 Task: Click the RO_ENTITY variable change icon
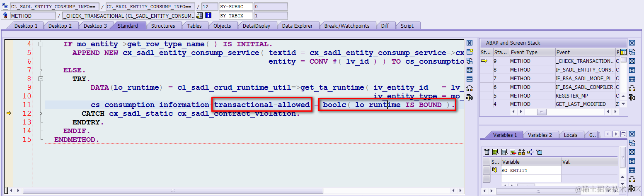(495, 170)
